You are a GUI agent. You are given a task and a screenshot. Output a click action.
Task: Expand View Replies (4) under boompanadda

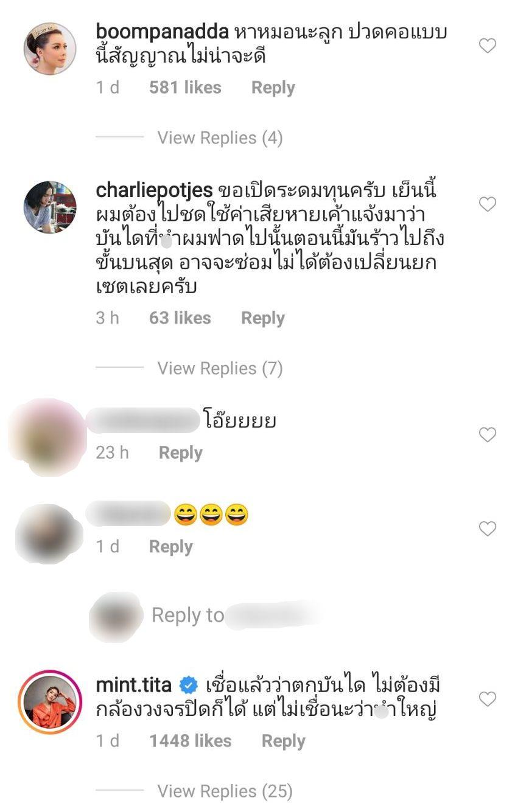coord(220,138)
